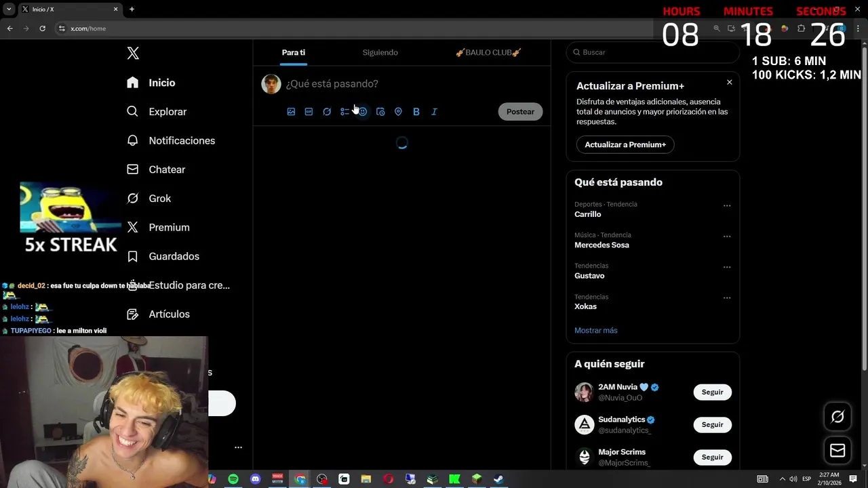Open Steam from the taskbar
Viewport: 868px width, 488px height.
tap(498, 479)
